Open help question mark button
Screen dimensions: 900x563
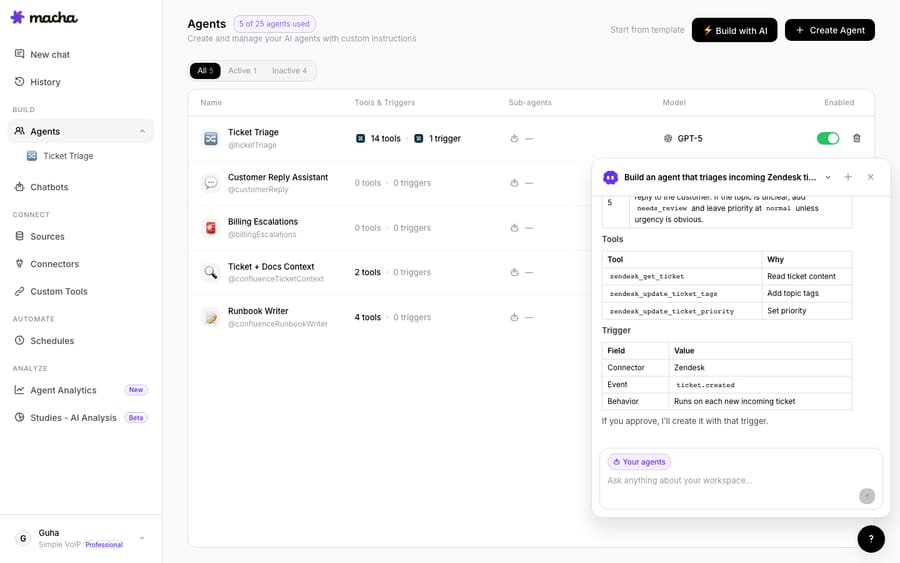coord(871,539)
